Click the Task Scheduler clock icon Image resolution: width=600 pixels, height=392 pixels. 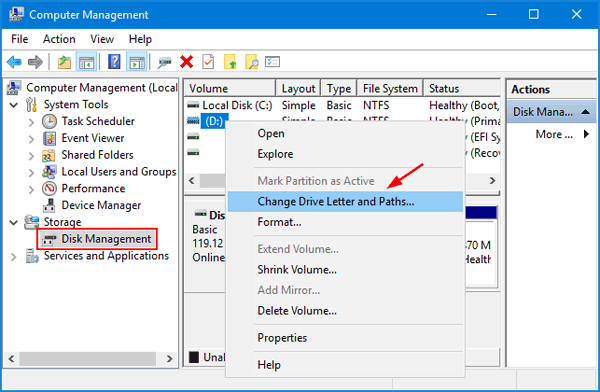click(49, 121)
